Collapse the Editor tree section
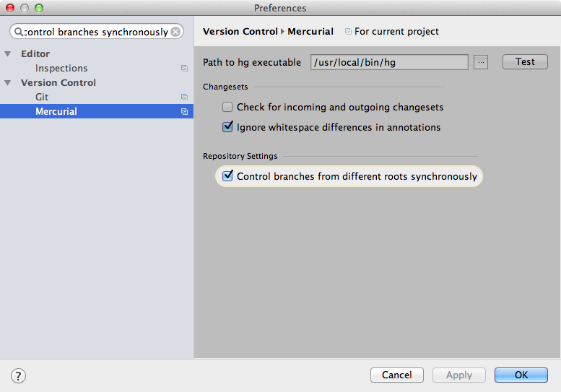The image size is (561, 392). pyautogui.click(x=7, y=53)
